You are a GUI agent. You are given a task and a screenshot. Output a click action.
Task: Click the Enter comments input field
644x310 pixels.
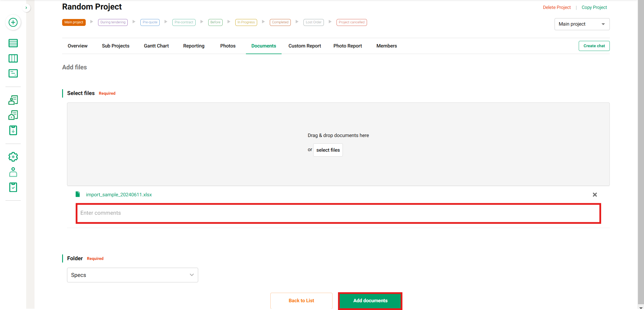click(338, 213)
